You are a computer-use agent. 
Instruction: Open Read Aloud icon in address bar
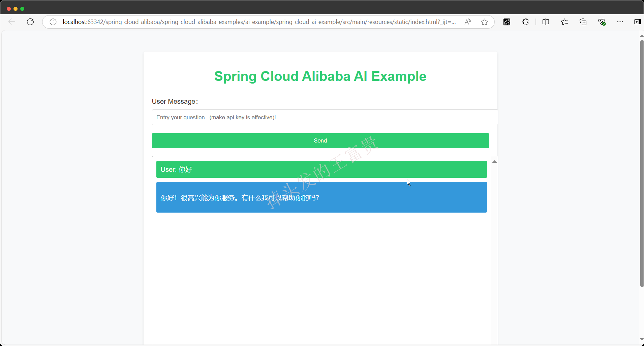pos(468,22)
